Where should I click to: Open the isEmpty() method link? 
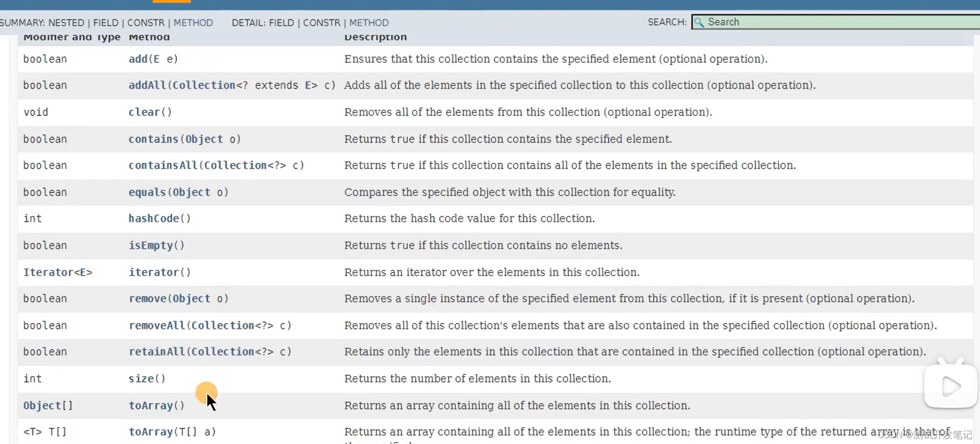151,245
